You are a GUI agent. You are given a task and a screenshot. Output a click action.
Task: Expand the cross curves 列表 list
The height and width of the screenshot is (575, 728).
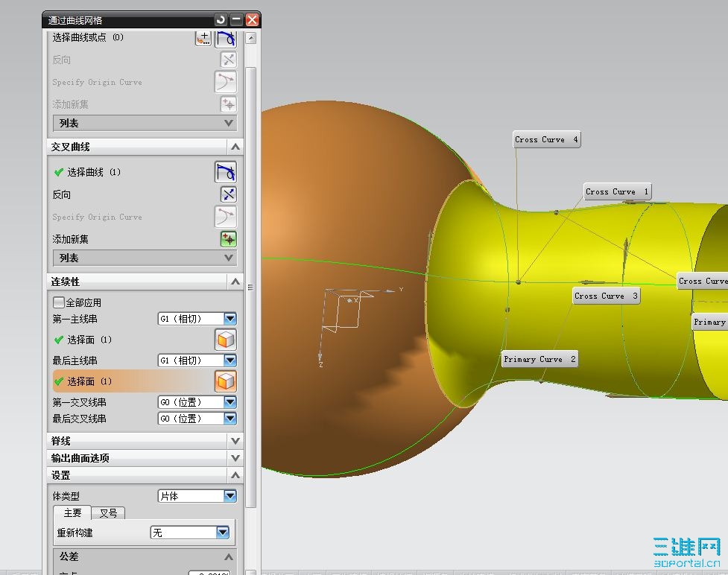(x=145, y=258)
